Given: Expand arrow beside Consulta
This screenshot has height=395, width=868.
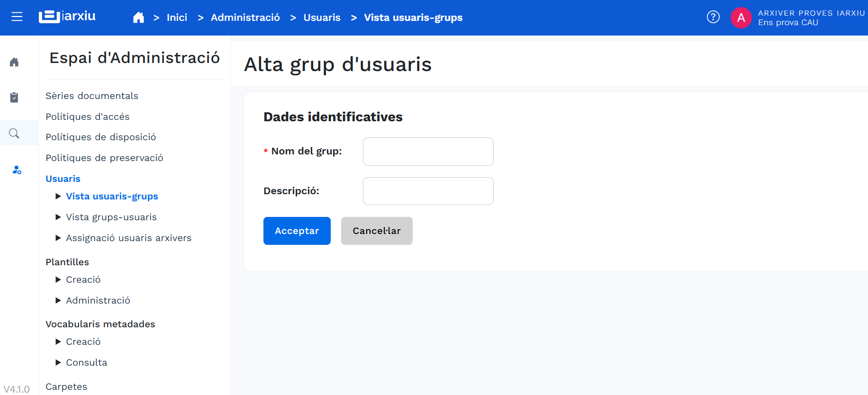Looking at the screenshot, I should click(x=58, y=362).
